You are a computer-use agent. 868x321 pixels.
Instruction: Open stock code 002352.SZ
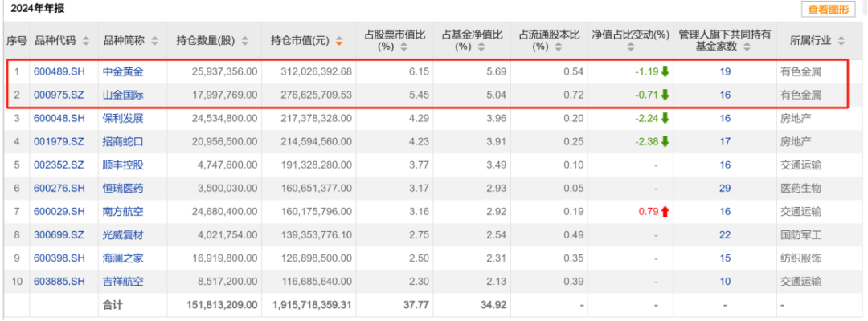(x=59, y=165)
